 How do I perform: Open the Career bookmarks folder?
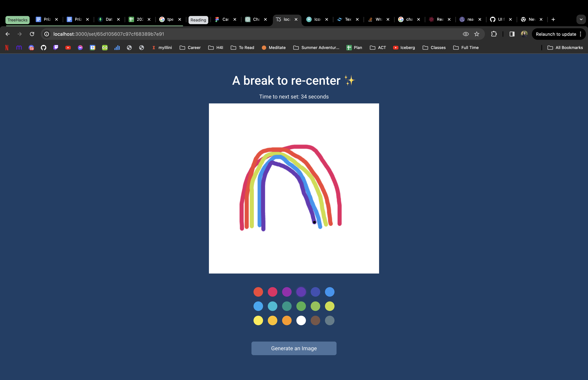click(x=190, y=48)
